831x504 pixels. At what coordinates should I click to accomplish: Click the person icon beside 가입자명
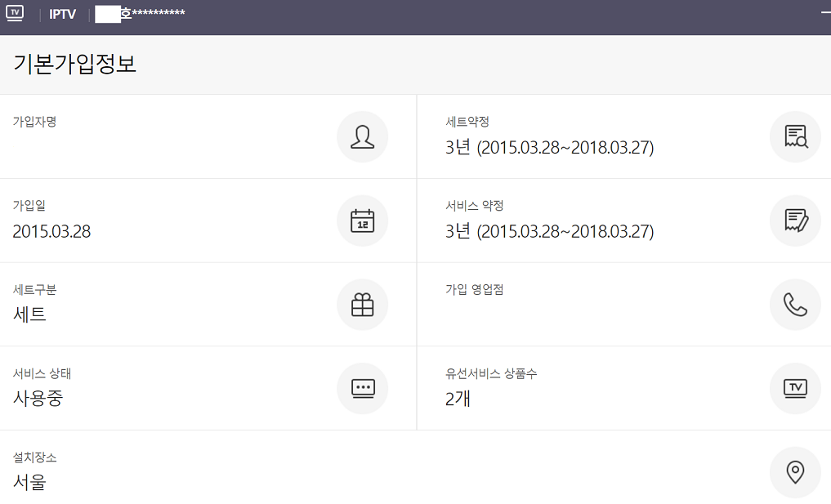tap(362, 136)
